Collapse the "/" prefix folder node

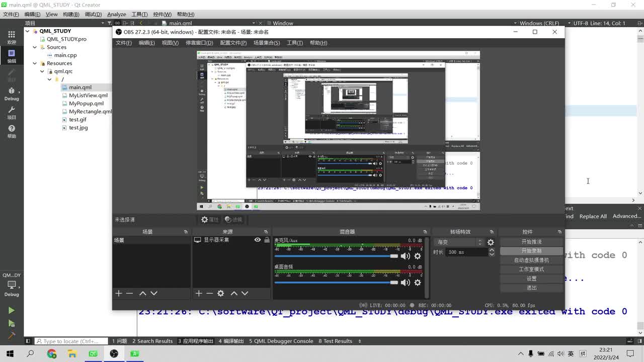coord(49,79)
